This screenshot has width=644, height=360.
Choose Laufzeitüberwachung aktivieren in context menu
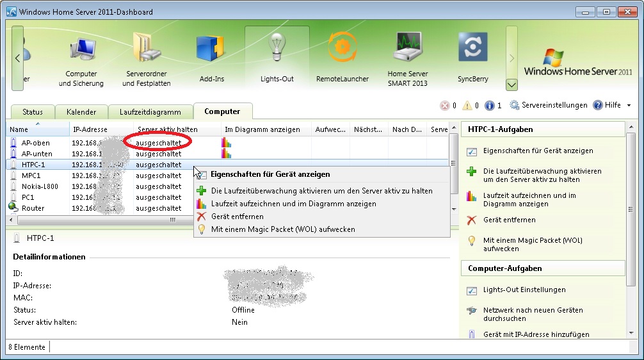(x=322, y=191)
